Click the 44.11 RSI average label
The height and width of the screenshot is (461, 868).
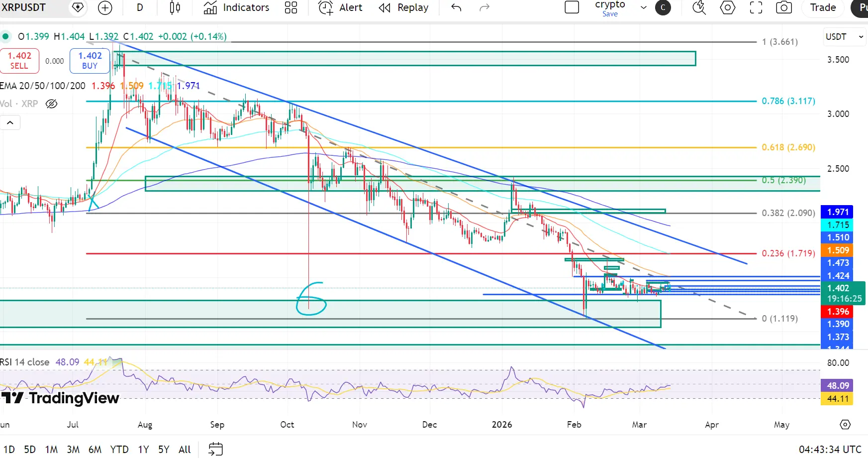coord(838,399)
